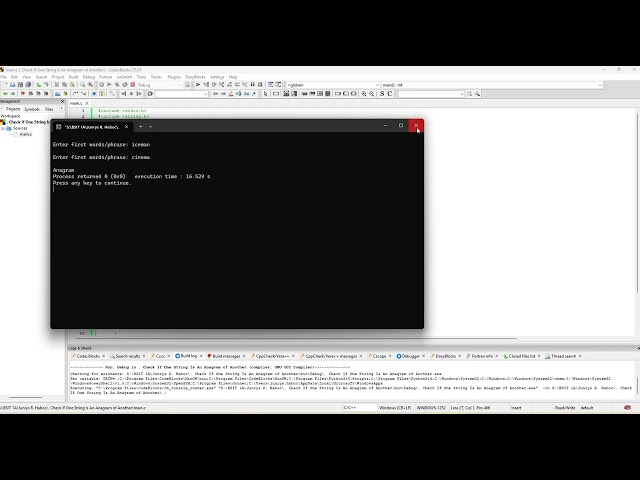The width and height of the screenshot is (640, 480).
Task: Close the console tab
Action: click(x=127, y=127)
